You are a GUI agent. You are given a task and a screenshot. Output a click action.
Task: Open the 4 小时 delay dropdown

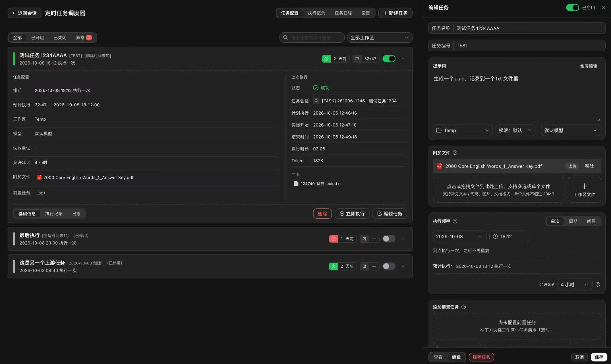[x=575, y=285]
